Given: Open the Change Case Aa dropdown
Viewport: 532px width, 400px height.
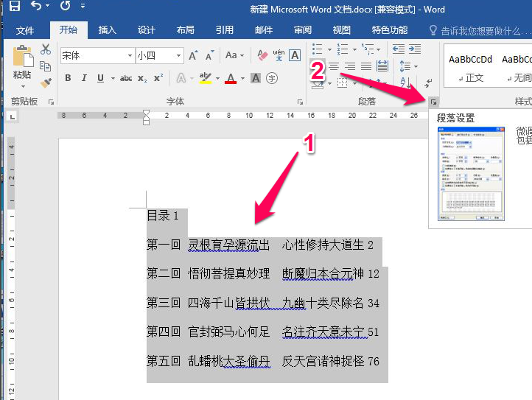Looking at the screenshot, I should click(x=234, y=55).
